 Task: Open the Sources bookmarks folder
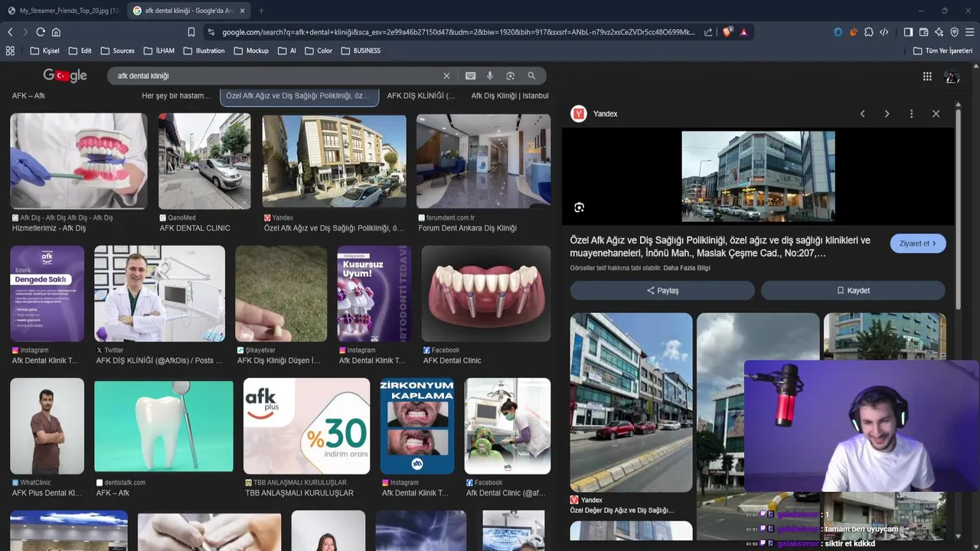[117, 51]
